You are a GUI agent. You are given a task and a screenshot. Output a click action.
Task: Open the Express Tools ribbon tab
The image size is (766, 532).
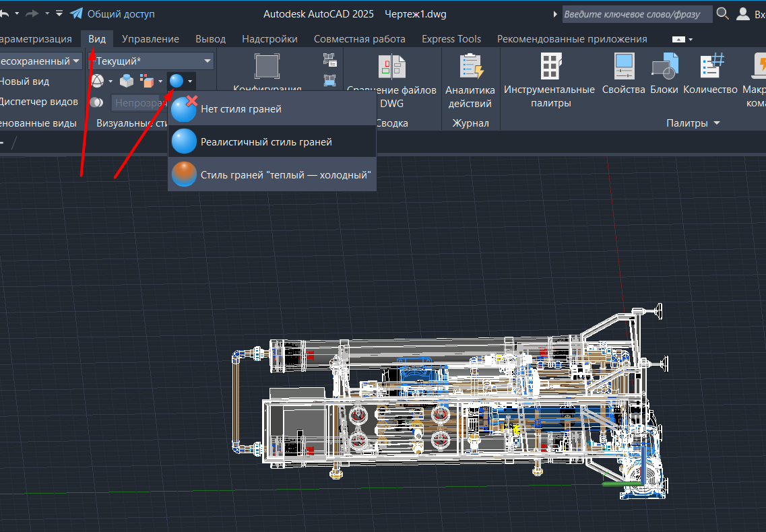(x=451, y=39)
